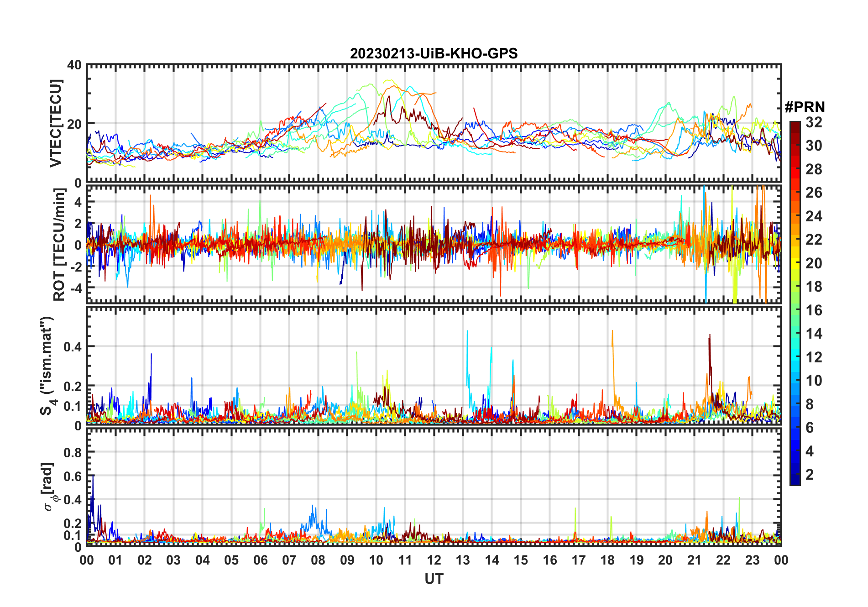Click x-axis tick label 18
868x607 pixels.
click(607, 560)
